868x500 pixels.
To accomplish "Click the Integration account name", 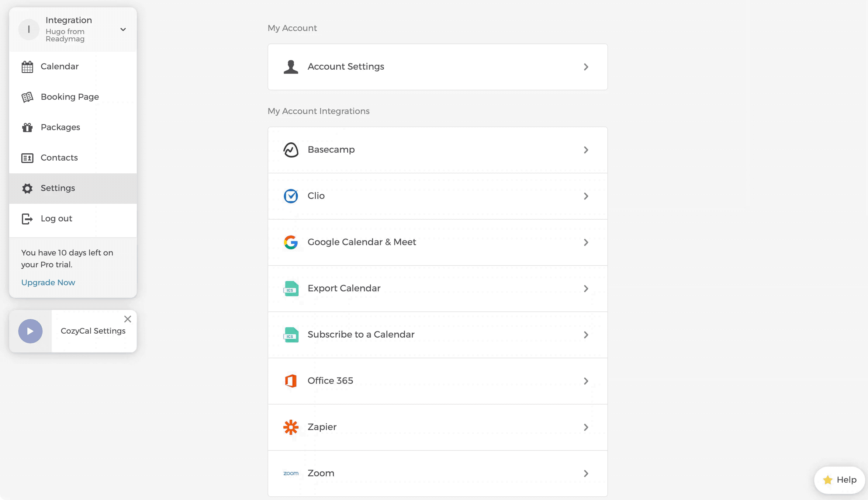I will 69,20.
